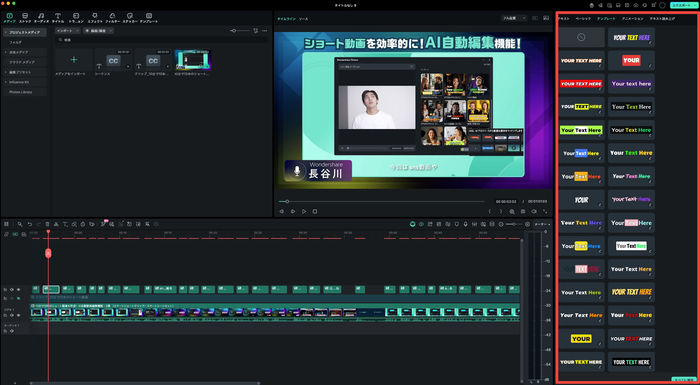
Task: Enter fullscreen preview with the expand icon
Action: pos(545,212)
